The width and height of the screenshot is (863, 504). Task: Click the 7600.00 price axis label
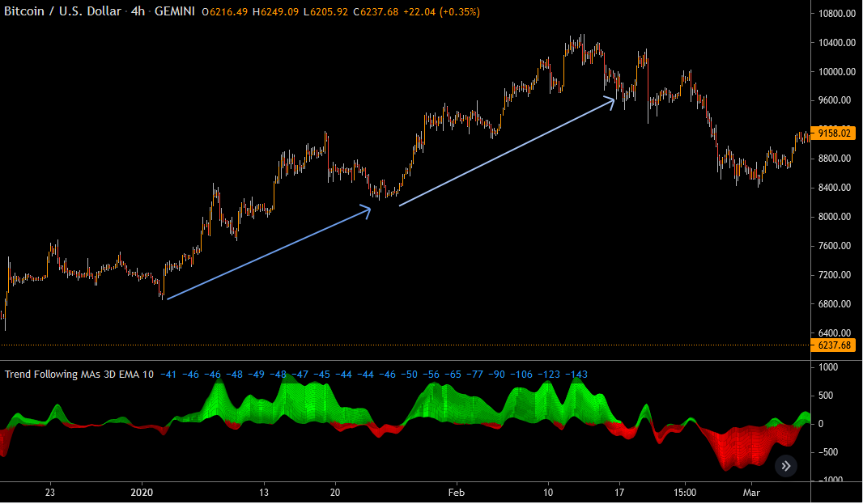click(x=836, y=246)
